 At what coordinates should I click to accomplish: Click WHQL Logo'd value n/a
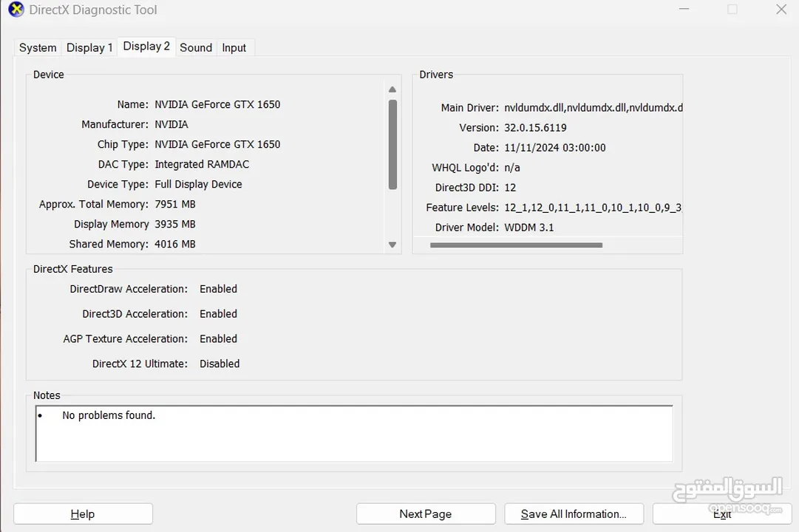click(x=512, y=168)
